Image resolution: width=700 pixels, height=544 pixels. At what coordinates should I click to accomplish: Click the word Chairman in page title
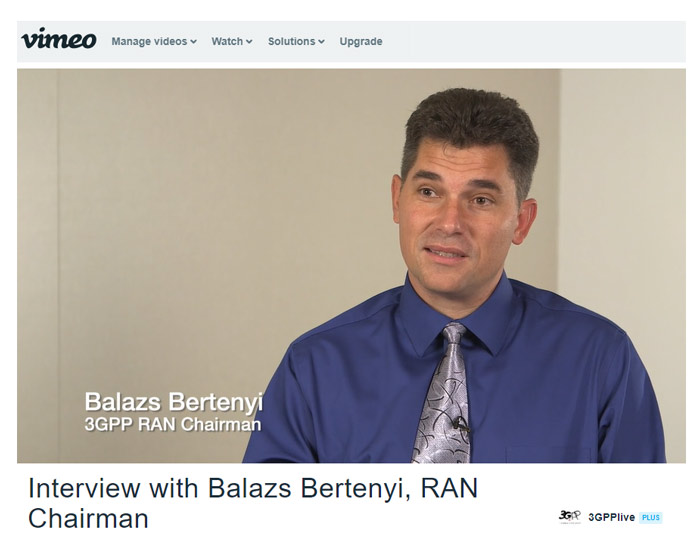[x=88, y=519]
